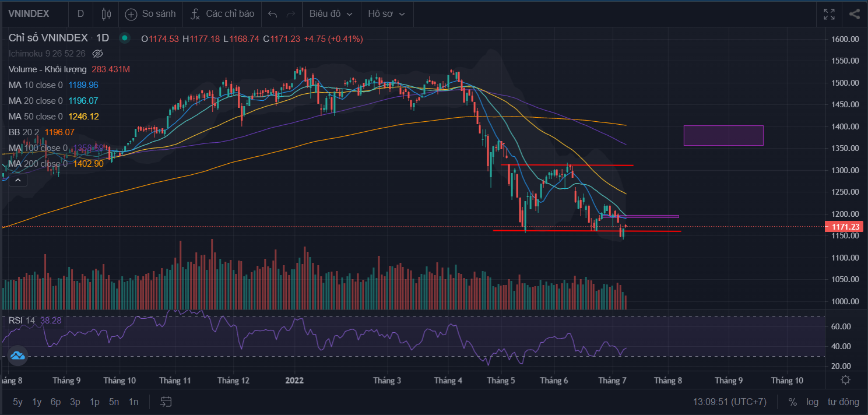Screen dimensions: 868x415
Task: Open the indicators fx icon
Action: (195, 13)
